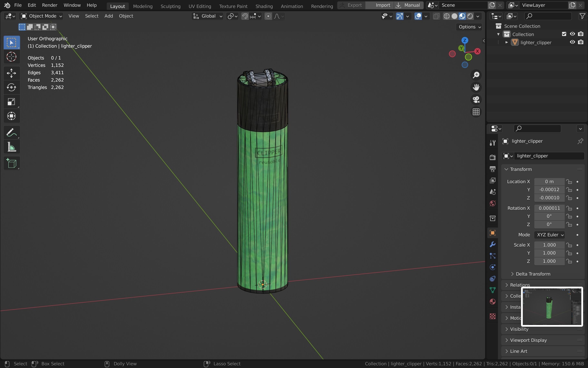Select the Measure tool
Viewport: 588px width, 368px height.
point(11,147)
